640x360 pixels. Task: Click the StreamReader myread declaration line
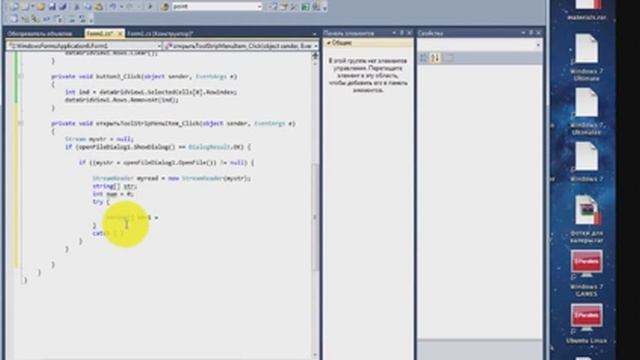(x=171, y=178)
